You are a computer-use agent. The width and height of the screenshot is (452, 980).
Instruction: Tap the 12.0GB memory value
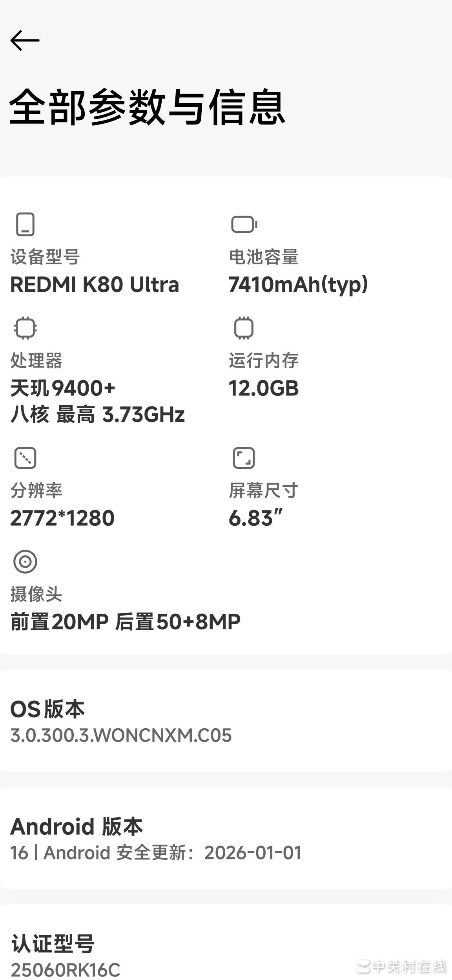[x=264, y=388]
